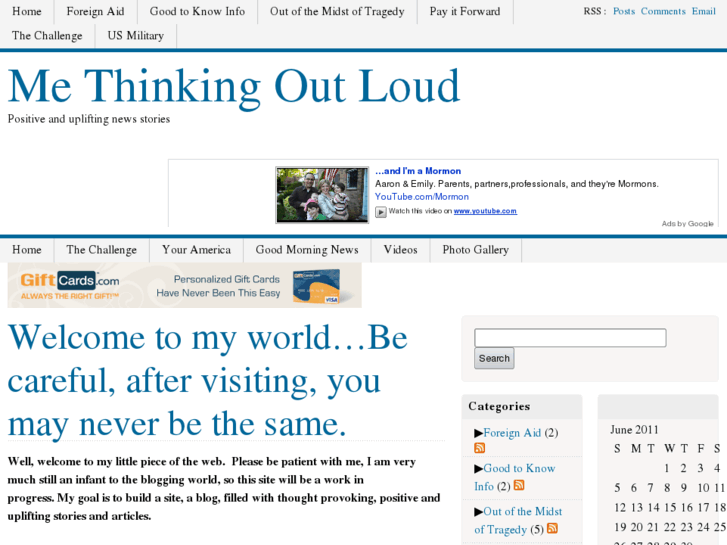This screenshot has height=545, width=727.
Task: Open the Email subscription link
Action: click(704, 12)
